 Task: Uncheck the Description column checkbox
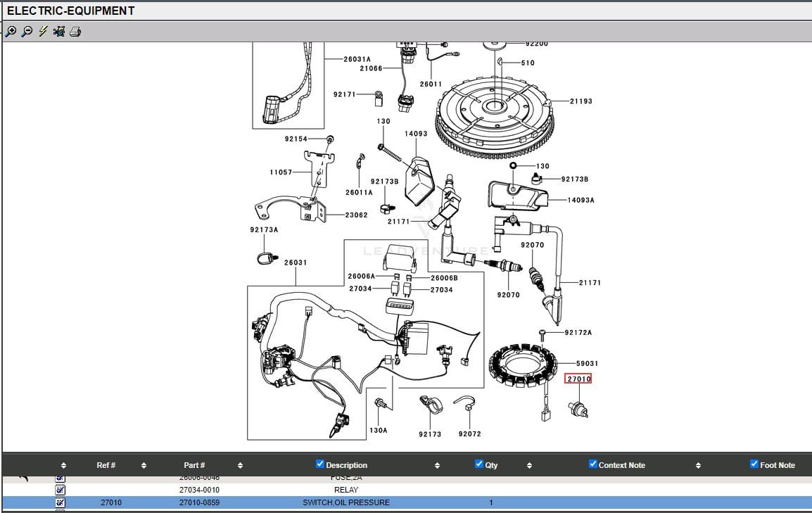click(320, 464)
